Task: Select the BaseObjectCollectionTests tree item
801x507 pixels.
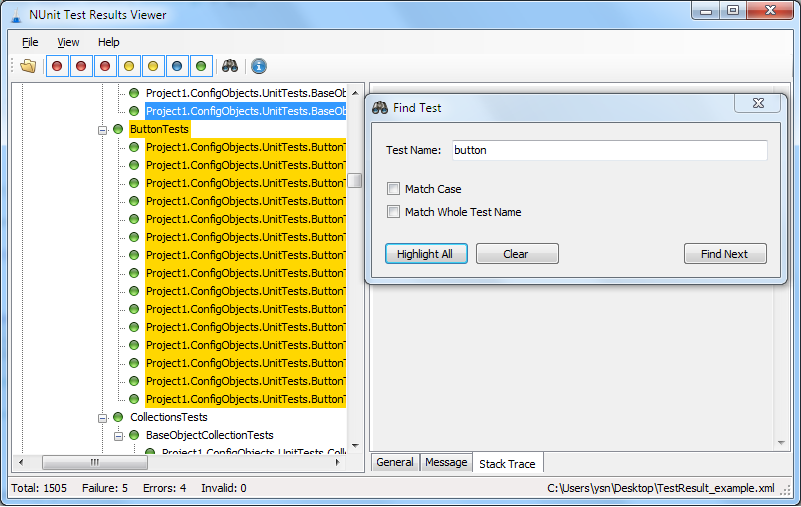Action: click(x=209, y=435)
